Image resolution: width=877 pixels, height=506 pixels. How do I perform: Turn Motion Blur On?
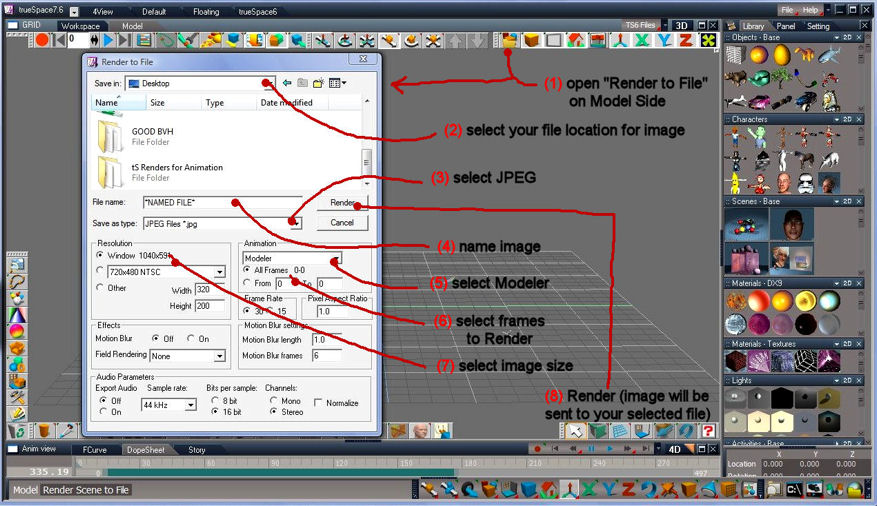pos(191,338)
